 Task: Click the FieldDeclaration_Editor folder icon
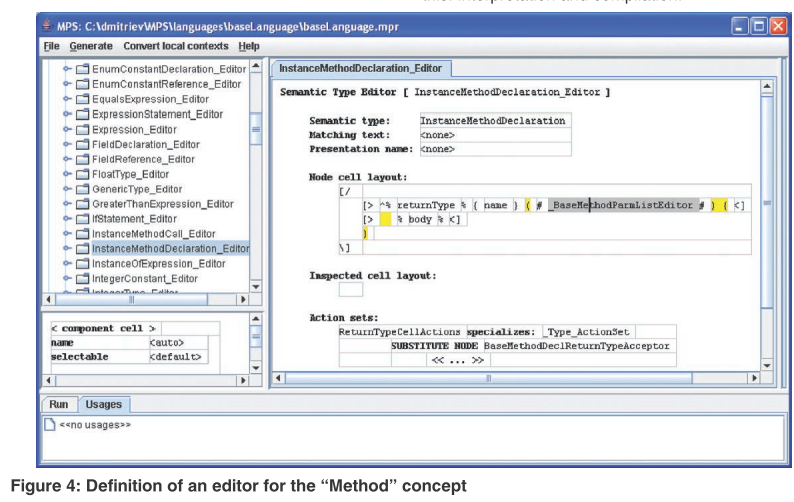pos(83,144)
